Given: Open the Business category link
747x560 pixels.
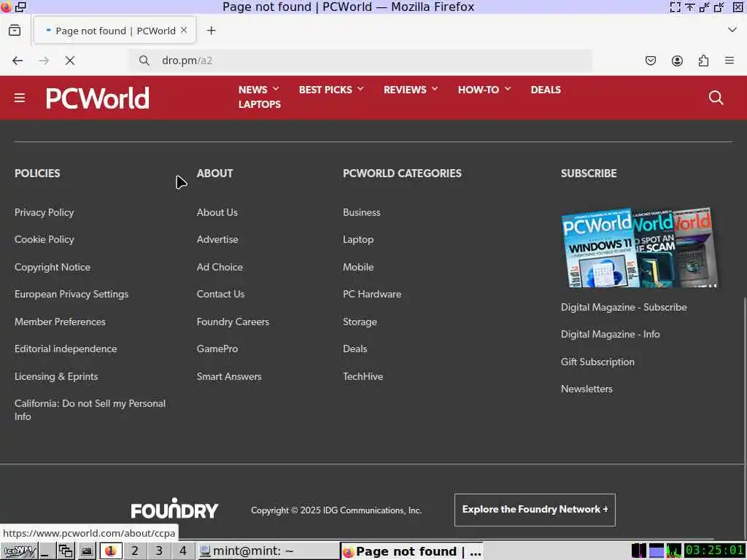Looking at the screenshot, I should point(362,212).
